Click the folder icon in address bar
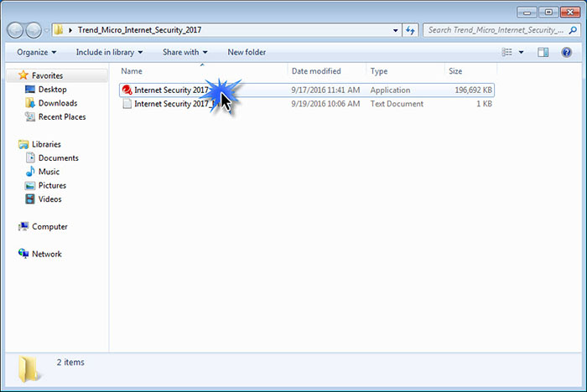The height and width of the screenshot is (392, 587). [x=59, y=30]
